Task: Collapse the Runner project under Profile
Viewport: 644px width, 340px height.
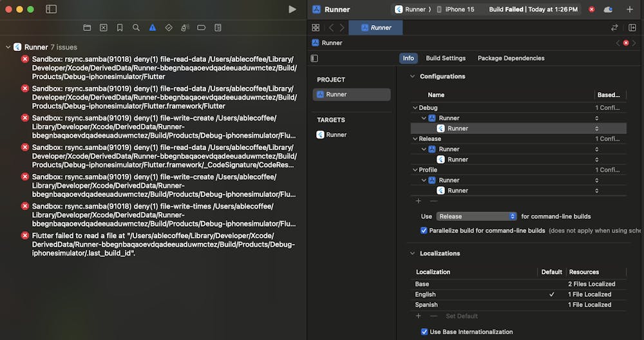Action: click(424, 180)
